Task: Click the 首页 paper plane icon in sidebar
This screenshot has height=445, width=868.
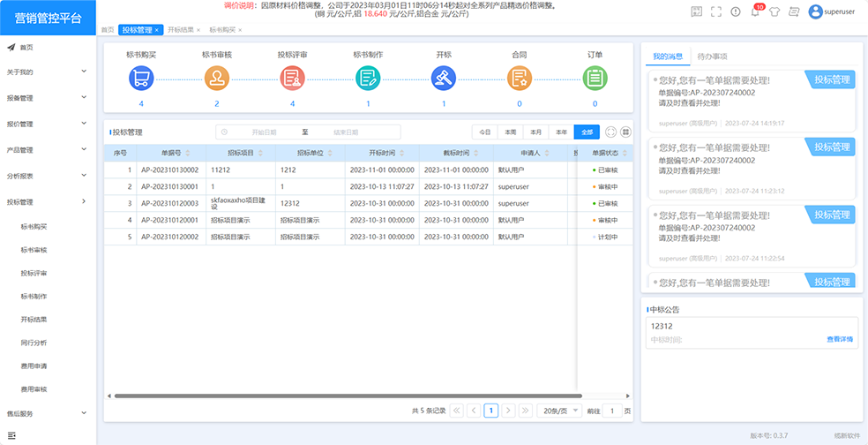Action: click(x=11, y=47)
